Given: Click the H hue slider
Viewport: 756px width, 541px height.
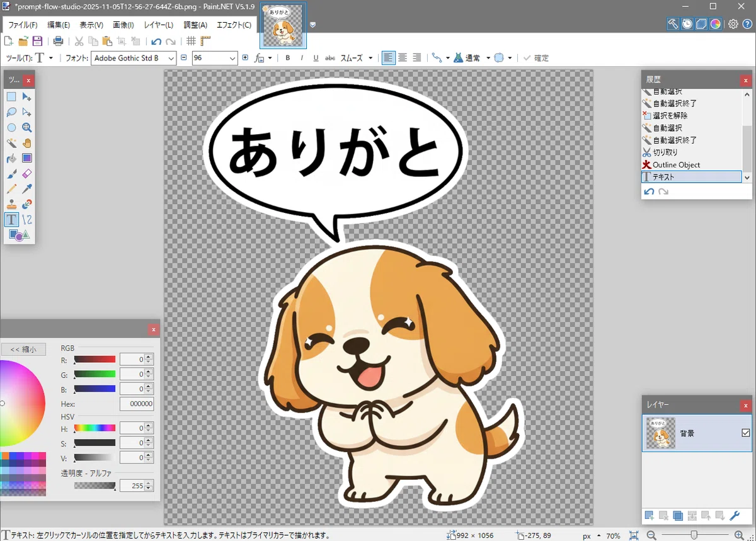Looking at the screenshot, I should 94,428.
